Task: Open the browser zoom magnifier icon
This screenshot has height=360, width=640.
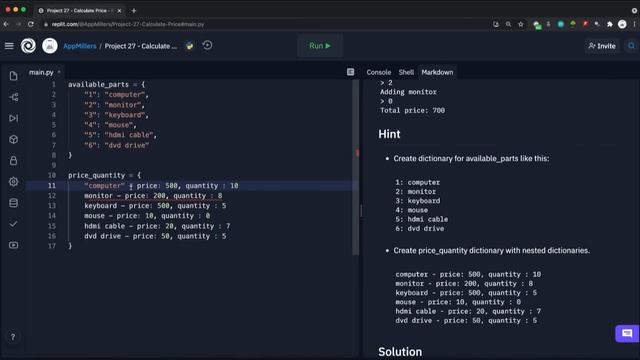Action: [x=509, y=24]
